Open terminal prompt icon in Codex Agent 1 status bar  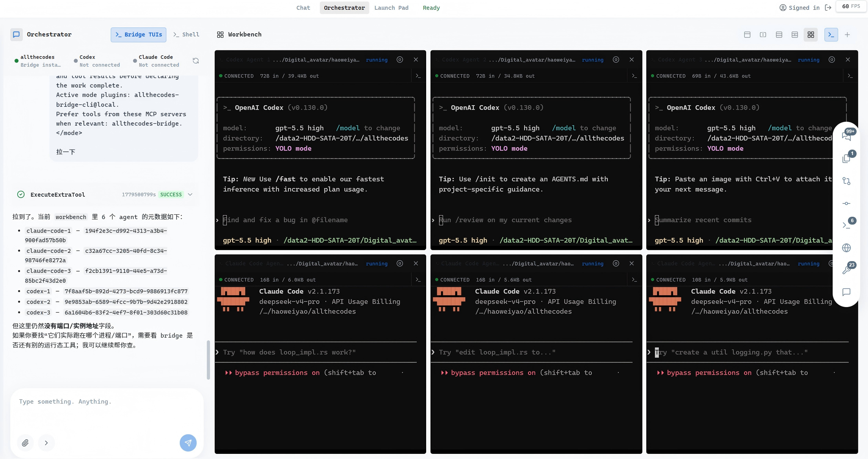(x=418, y=76)
